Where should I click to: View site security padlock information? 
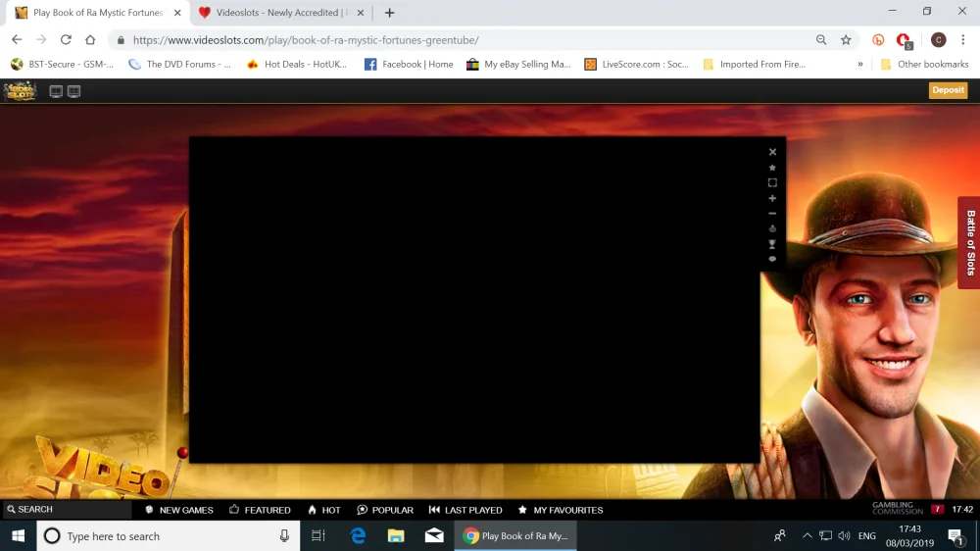121,40
